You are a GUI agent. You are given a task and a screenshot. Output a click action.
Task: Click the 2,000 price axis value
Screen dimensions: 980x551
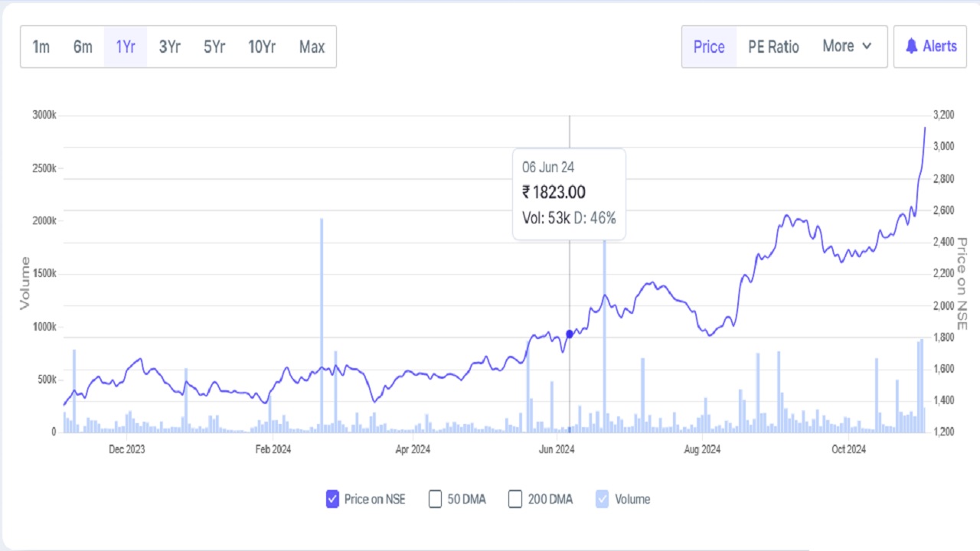[x=943, y=305]
